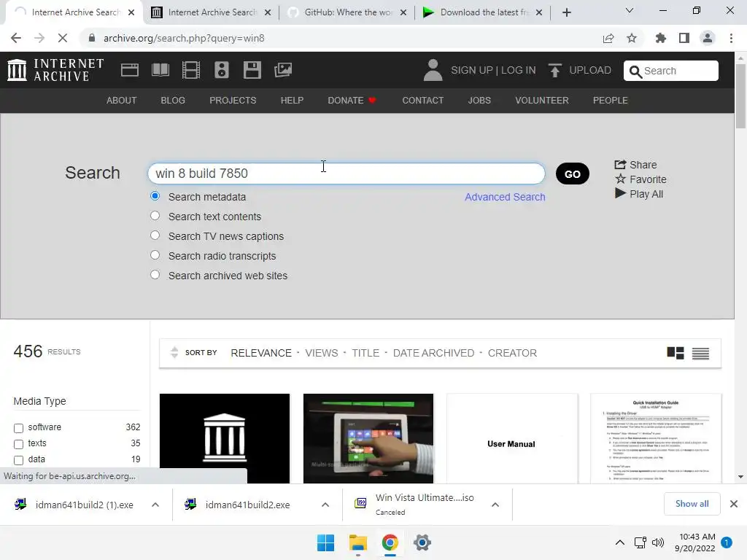Viewport: 747px width, 560px height.
Task: Click the upload arrow icon
Action: click(x=554, y=71)
